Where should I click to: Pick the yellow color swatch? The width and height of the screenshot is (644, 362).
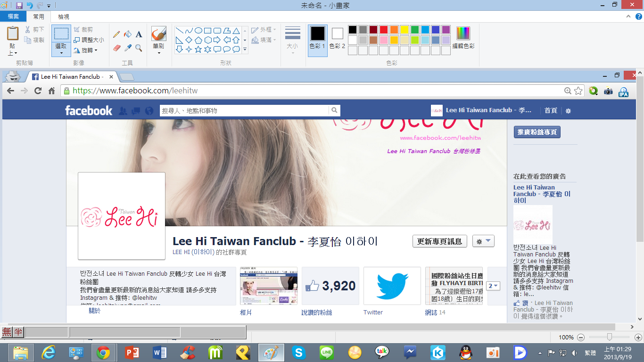(x=405, y=30)
